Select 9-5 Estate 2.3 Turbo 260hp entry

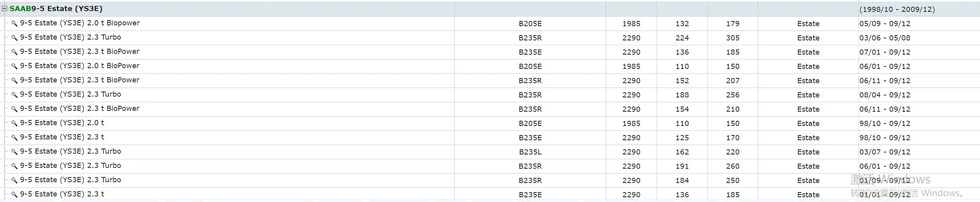71,166
